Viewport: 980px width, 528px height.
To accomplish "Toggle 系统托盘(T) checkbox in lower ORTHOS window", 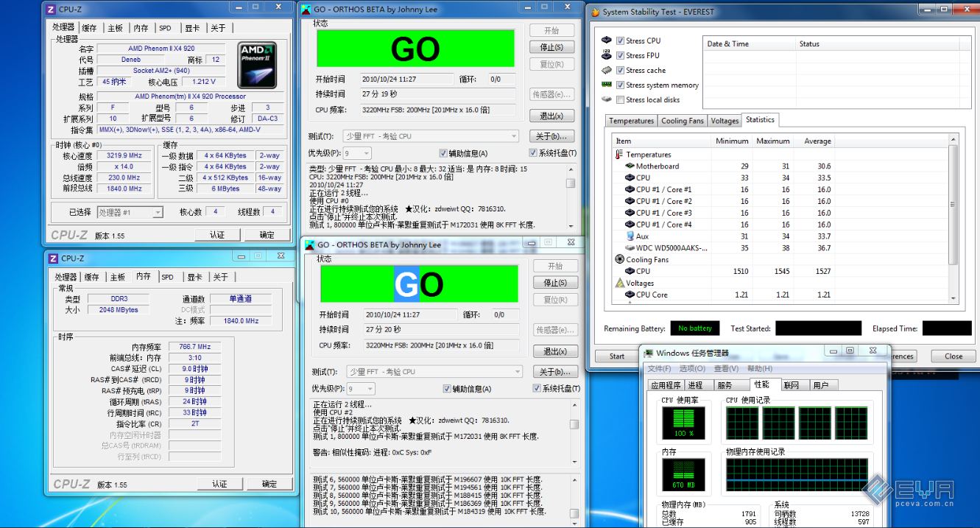I will (537, 389).
